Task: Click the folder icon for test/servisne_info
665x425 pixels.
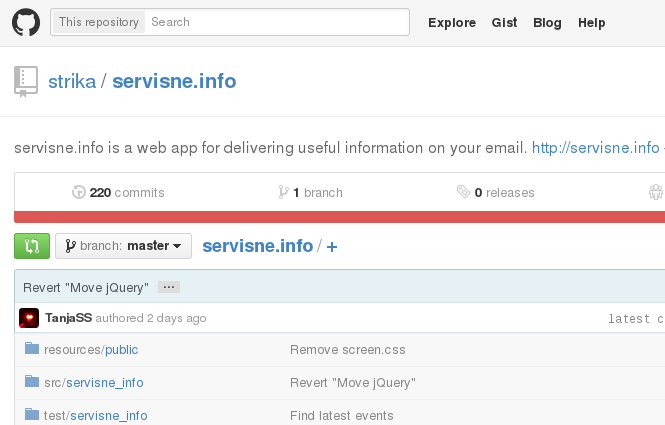Action: pyautogui.click(x=32, y=414)
